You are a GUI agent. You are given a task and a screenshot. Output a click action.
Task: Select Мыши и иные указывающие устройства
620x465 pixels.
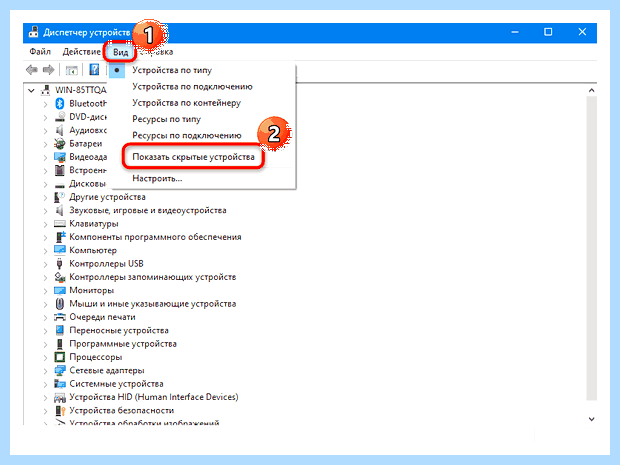click(x=153, y=304)
